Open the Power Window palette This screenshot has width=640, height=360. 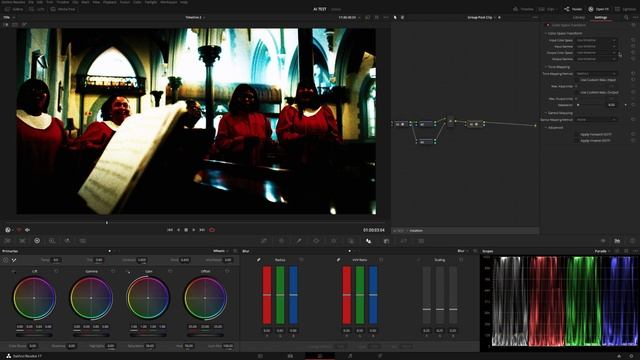(316, 241)
